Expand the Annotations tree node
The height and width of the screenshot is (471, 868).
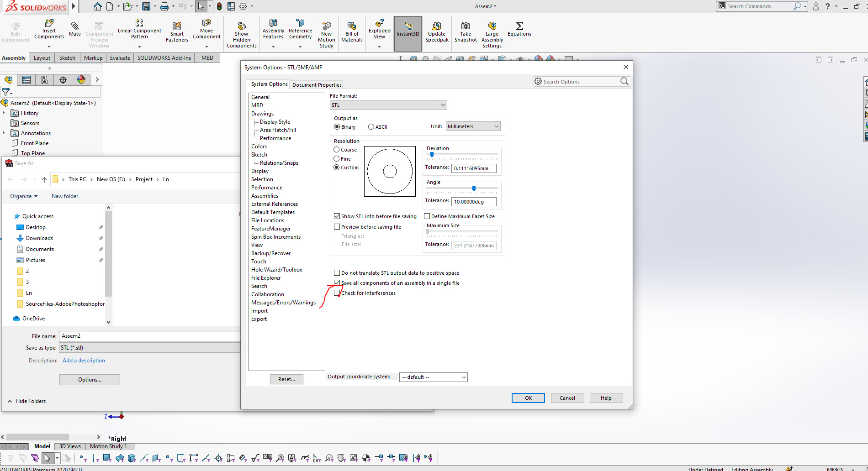(4, 133)
